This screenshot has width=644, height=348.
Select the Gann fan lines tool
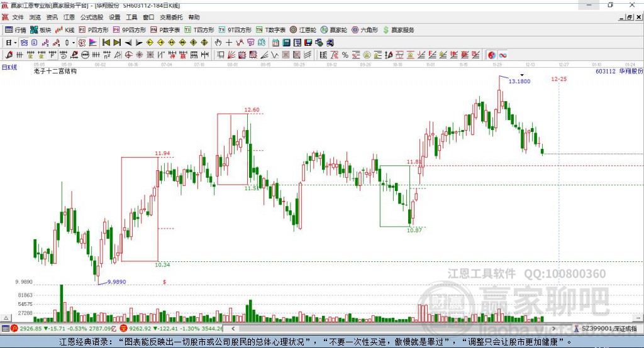231,55
